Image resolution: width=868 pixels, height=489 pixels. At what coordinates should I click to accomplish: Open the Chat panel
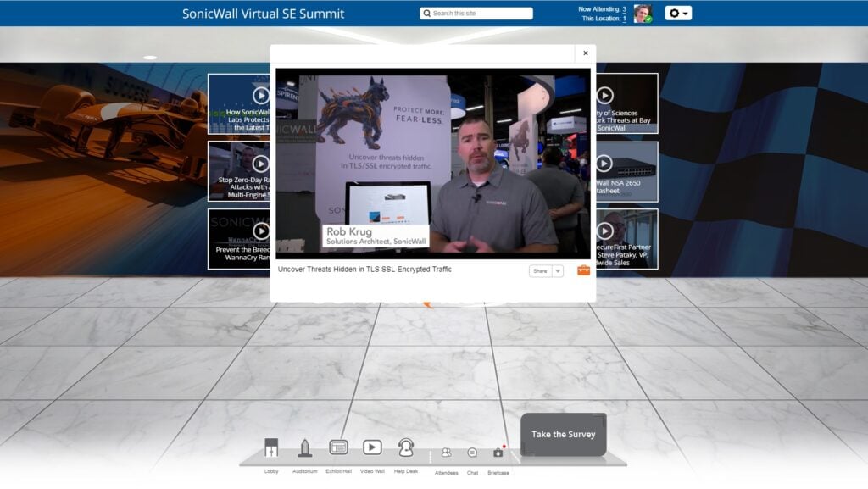point(472,453)
